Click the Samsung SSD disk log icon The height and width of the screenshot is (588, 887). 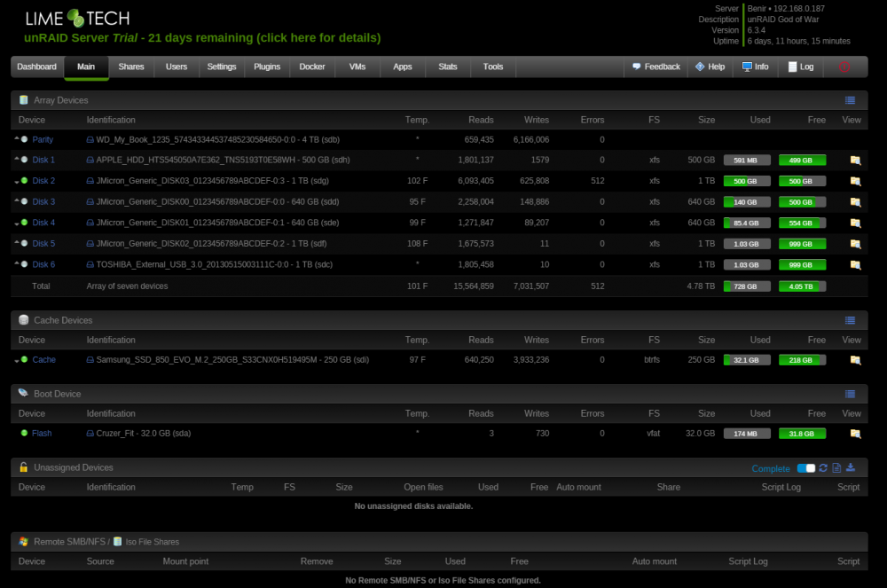90,359
